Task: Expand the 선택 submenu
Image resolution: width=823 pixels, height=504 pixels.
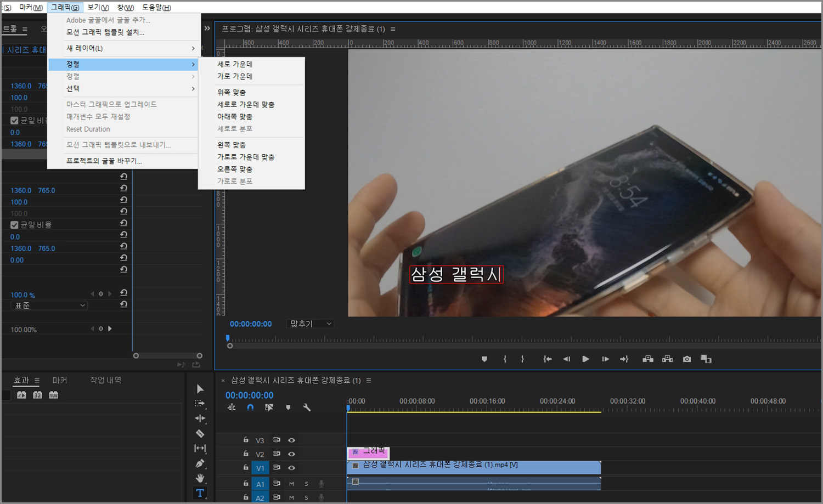Action: click(123, 88)
